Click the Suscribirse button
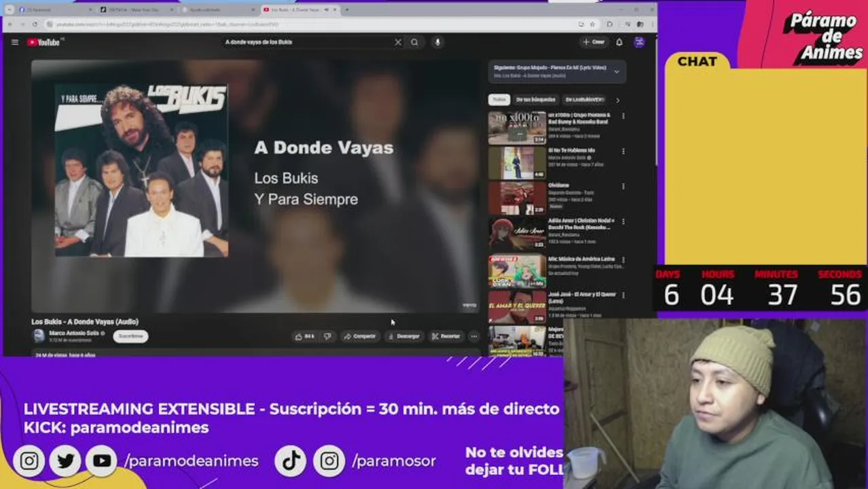This screenshot has height=489, width=868. (x=130, y=336)
